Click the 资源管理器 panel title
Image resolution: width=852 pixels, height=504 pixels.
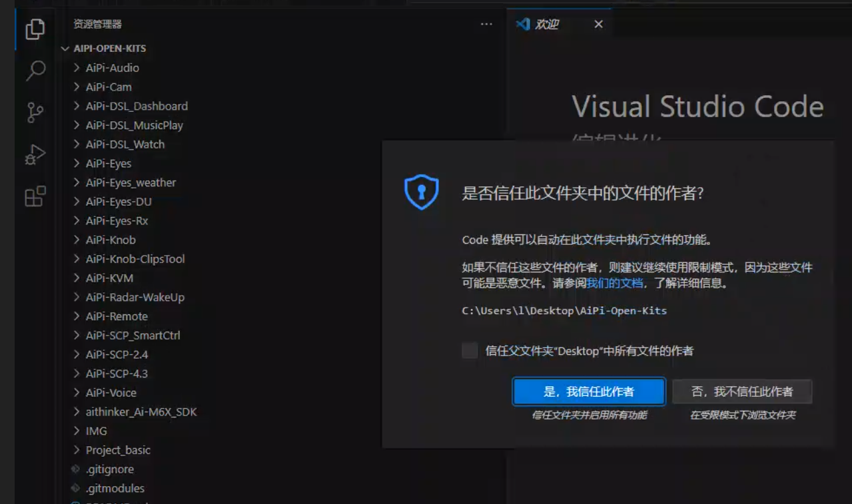click(x=98, y=25)
